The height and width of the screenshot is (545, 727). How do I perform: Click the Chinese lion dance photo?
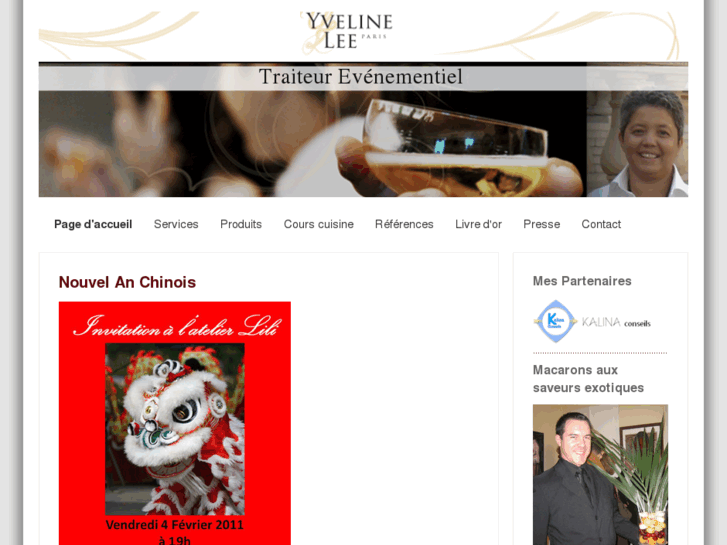(175, 429)
